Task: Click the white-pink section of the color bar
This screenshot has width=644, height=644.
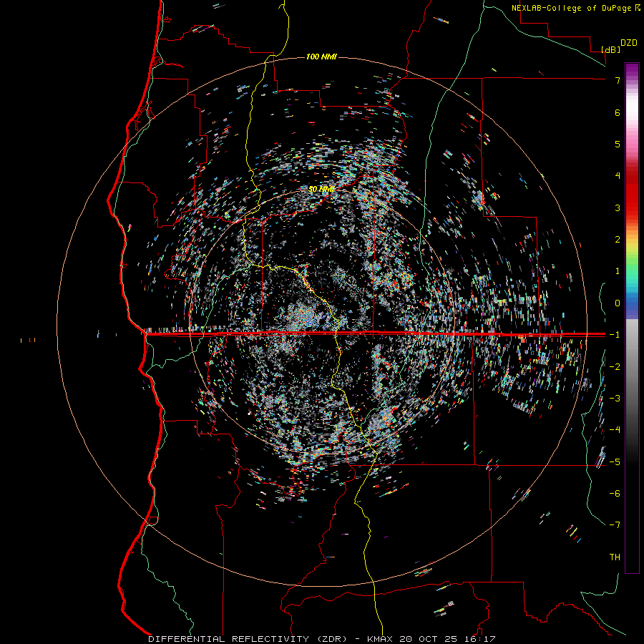Action: coord(632,117)
